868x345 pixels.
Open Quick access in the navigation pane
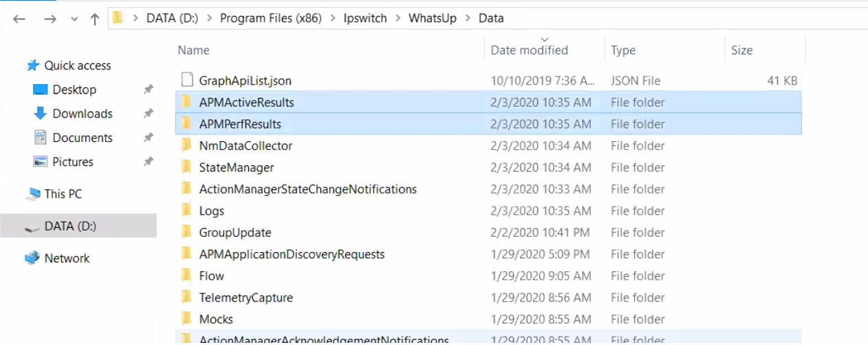(x=77, y=65)
